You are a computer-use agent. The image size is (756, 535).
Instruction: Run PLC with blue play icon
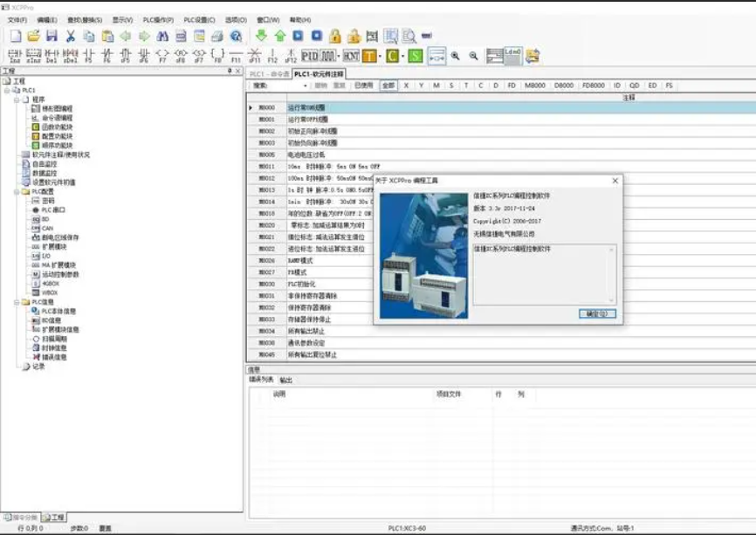(298, 36)
